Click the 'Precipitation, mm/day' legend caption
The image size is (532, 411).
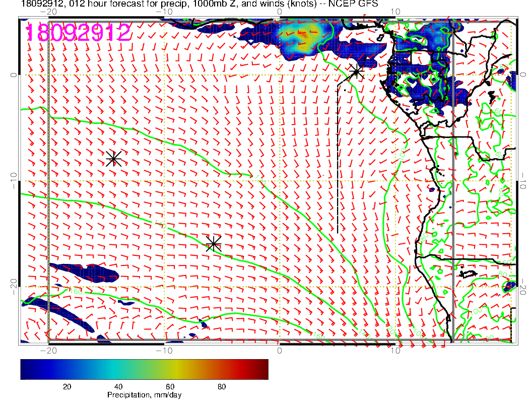(x=144, y=395)
